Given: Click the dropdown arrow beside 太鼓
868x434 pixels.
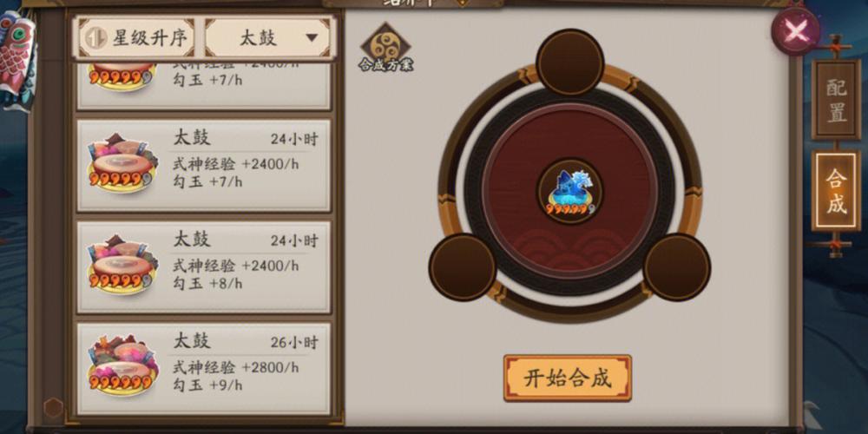Looking at the screenshot, I should click(x=312, y=37).
